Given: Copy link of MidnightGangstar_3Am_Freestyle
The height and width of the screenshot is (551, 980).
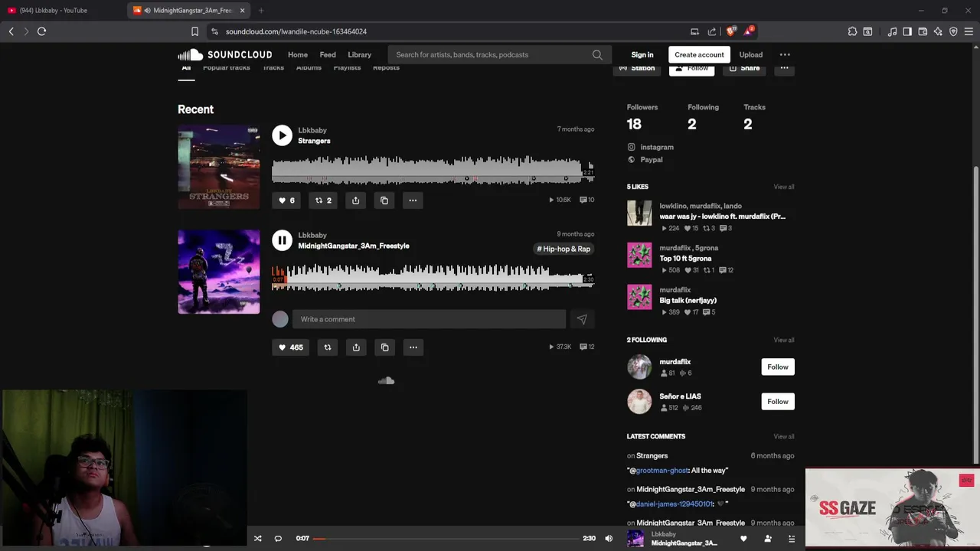Looking at the screenshot, I should click(x=385, y=347).
